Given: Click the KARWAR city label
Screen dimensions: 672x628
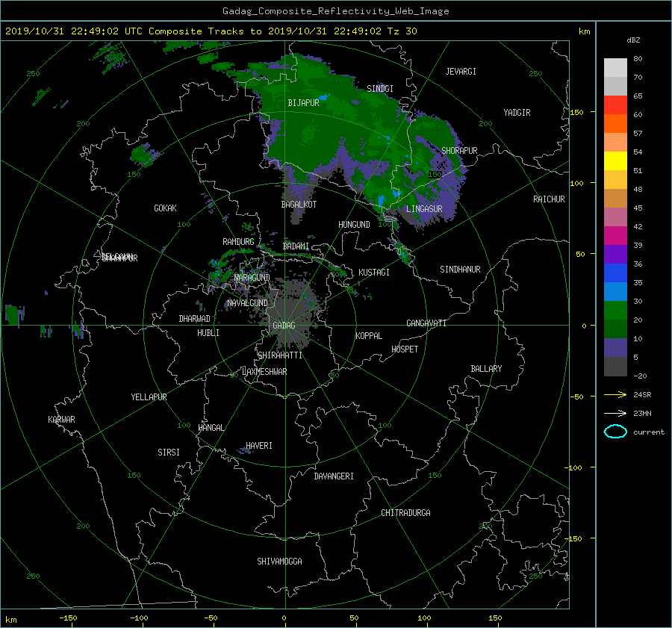Looking at the screenshot, I should click(x=61, y=420).
